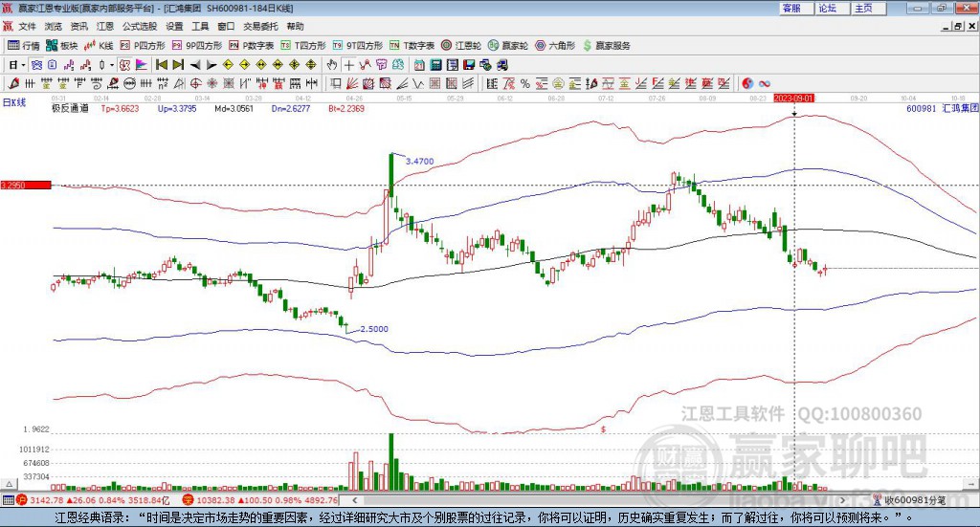Select the hand pan tool
Image resolution: width=980 pixels, height=527 pixels.
(x=332, y=65)
